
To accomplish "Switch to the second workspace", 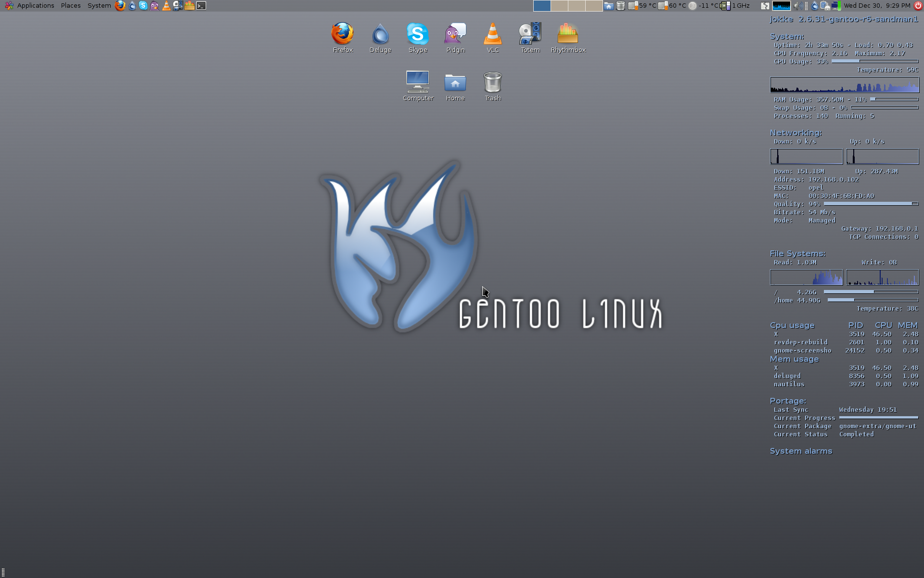I will (559, 6).
